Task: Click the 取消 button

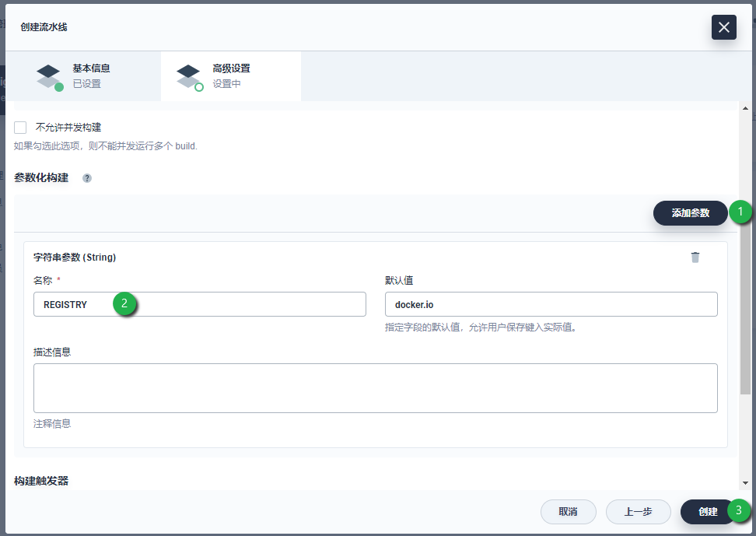Action: tap(568, 512)
